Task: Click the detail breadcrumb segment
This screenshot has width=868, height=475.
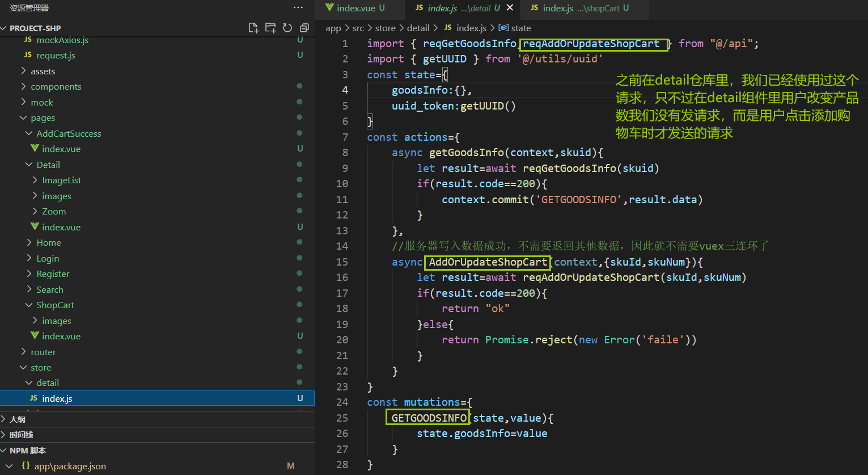Action: pos(418,28)
